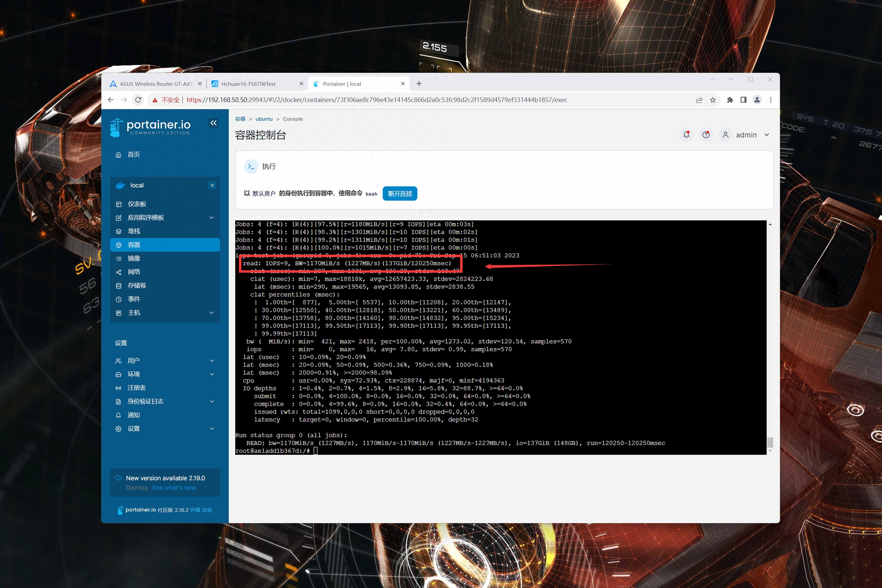Bookmark this page with star icon
The height and width of the screenshot is (588, 882).
(x=713, y=100)
